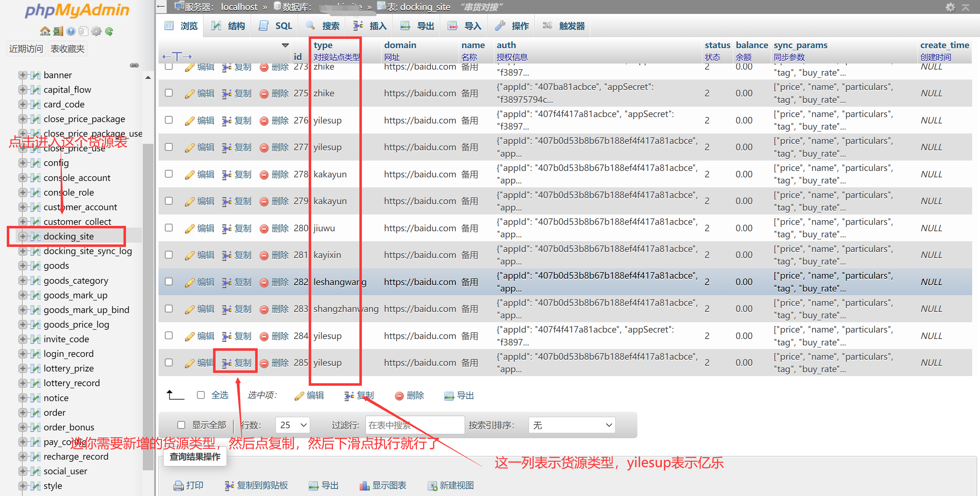Select the checkbox of row 282 leshangwang
Viewport: 980px width, 496px height.
tap(169, 282)
